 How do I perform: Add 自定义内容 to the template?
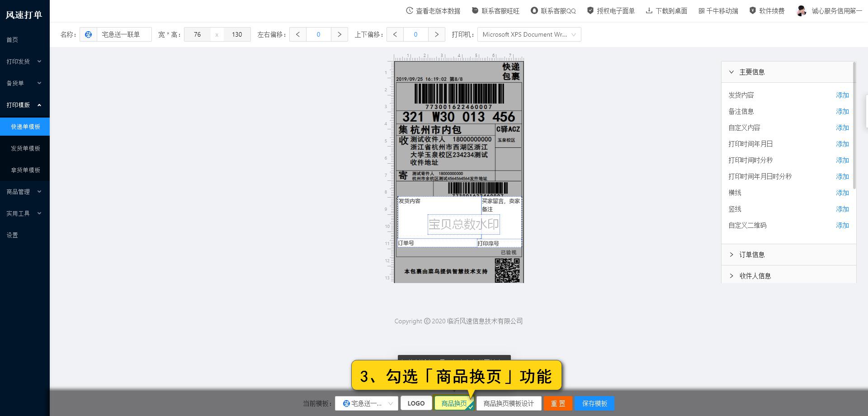[x=842, y=128]
